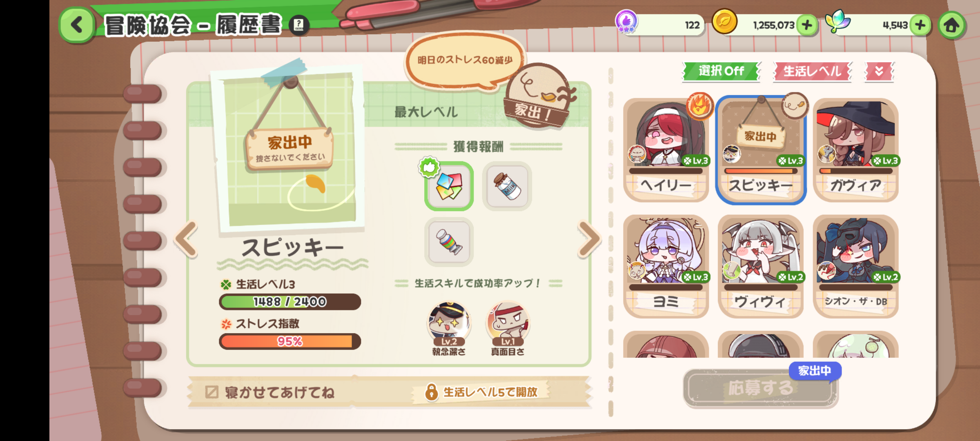This screenshot has height=441, width=980.
Task: Tap the locked 生活レベル5で開放 option
Action: point(483,392)
